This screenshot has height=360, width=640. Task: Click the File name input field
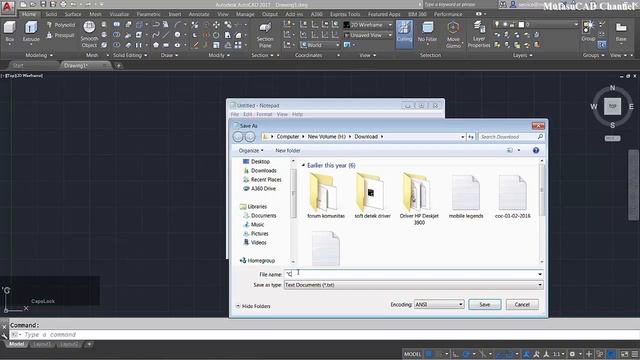[x=413, y=274]
